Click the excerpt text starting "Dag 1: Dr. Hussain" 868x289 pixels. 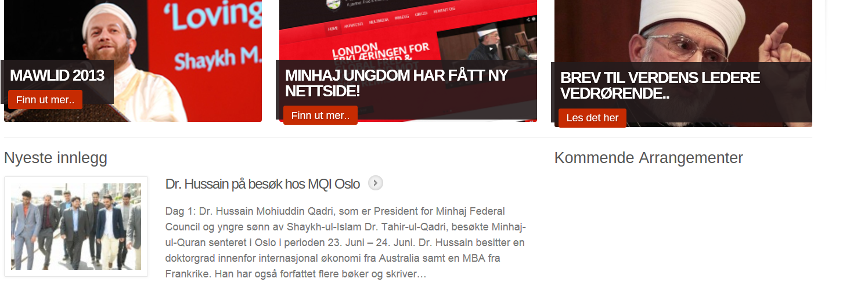point(346,243)
